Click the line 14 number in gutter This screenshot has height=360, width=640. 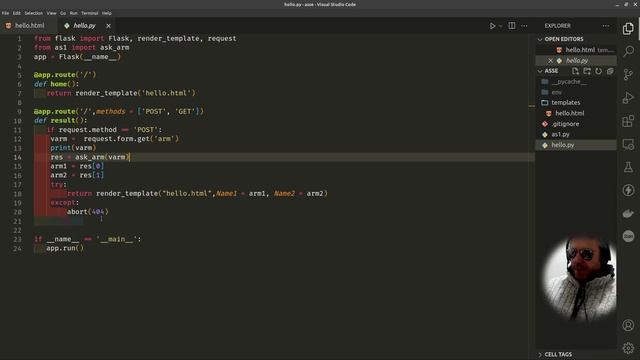click(18, 157)
